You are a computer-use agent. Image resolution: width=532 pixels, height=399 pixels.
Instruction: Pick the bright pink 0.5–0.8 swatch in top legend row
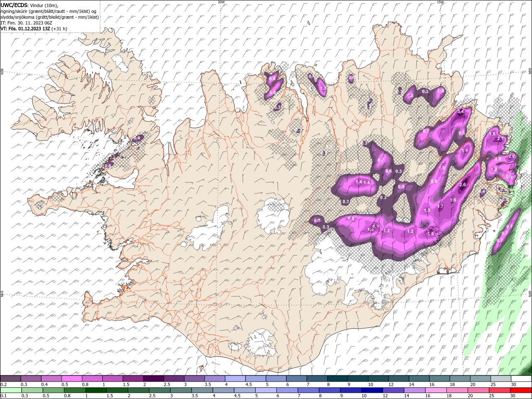pyautogui.click(x=72, y=379)
